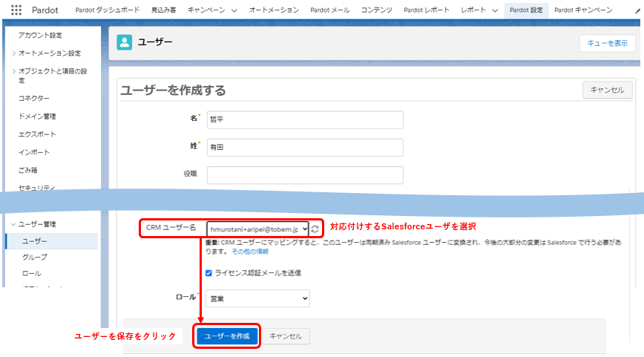Open Pardot ダッシュボード tab
Screen dimensions: 644x357
[x=108, y=10]
